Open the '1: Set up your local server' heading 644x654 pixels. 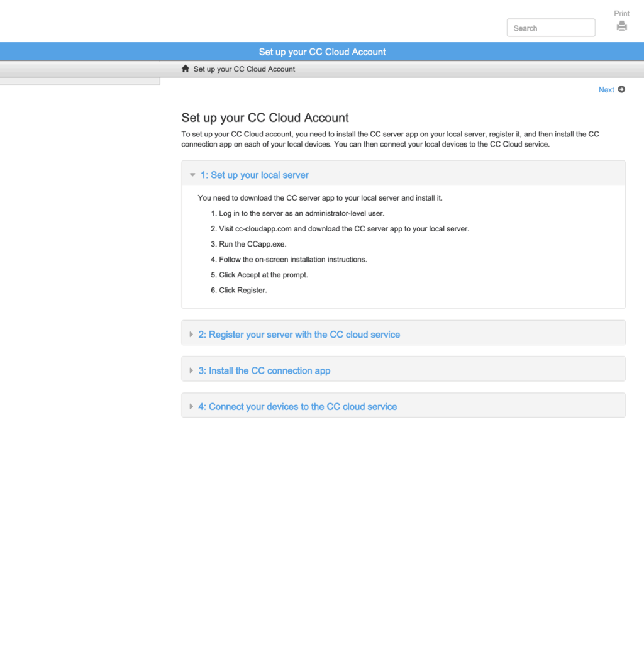(x=255, y=175)
